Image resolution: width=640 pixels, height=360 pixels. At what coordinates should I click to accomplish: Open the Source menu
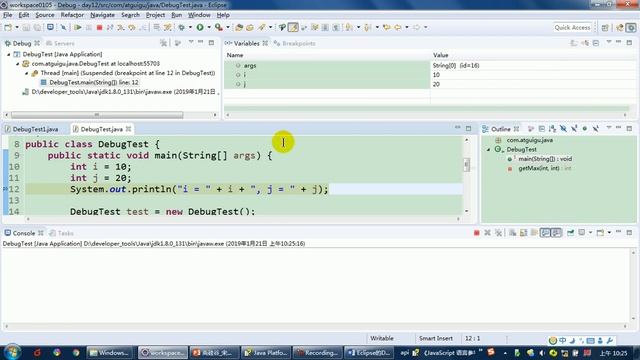[x=44, y=15]
